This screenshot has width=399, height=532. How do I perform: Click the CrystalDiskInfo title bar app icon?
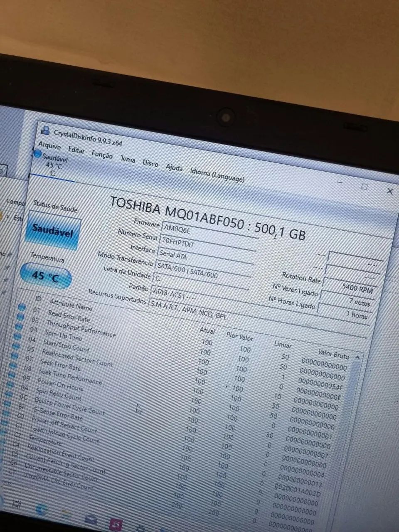(45, 131)
